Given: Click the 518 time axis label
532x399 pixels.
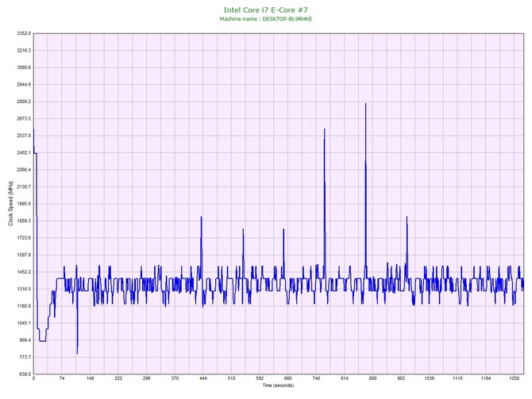Looking at the screenshot, I should tap(231, 378).
